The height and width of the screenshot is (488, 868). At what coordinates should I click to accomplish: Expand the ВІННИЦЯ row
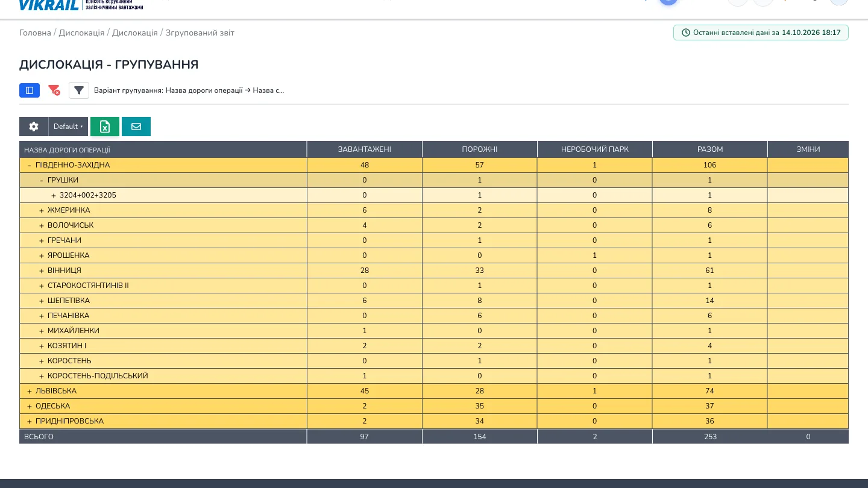click(x=42, y=271)
